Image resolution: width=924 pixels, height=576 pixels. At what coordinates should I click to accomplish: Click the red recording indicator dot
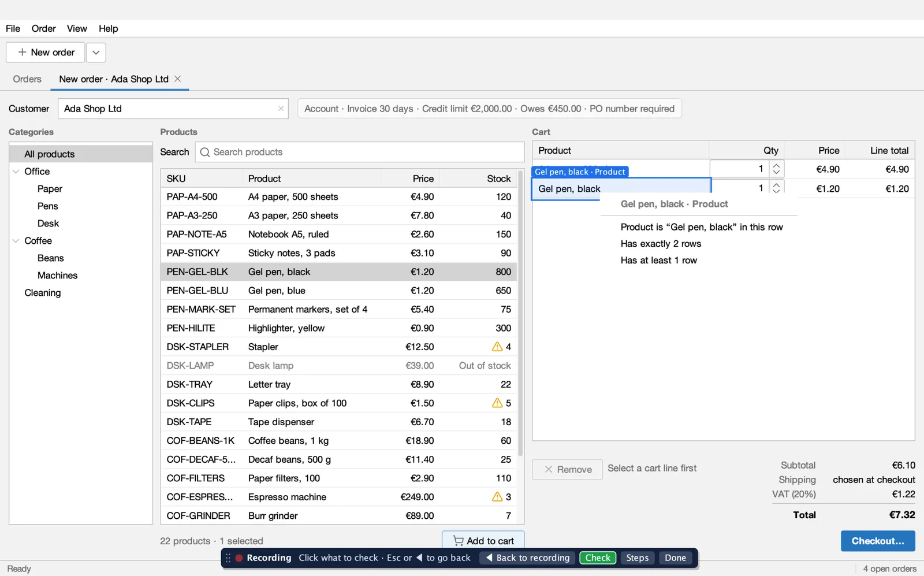tap(239, 558)
